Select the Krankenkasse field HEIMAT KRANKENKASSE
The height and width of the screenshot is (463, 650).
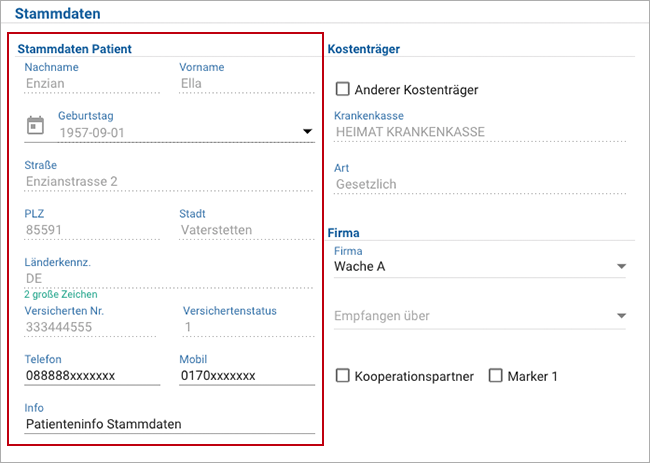tap(480, 132)
